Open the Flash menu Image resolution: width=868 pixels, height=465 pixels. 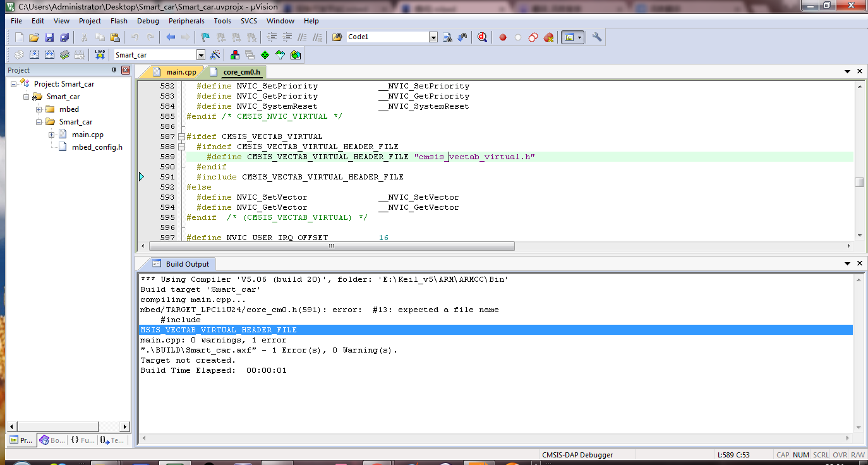[119, 21]
